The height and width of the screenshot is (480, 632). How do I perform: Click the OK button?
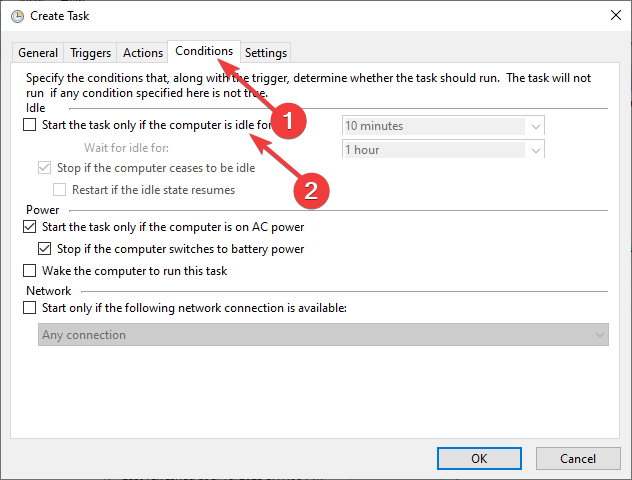[479, 458]
